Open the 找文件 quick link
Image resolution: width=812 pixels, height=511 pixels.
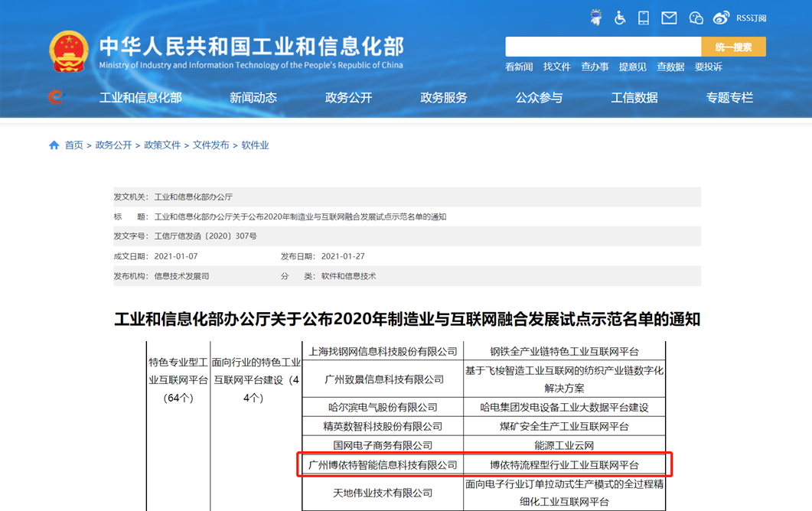pyautogui.click(x=556, y=67)
